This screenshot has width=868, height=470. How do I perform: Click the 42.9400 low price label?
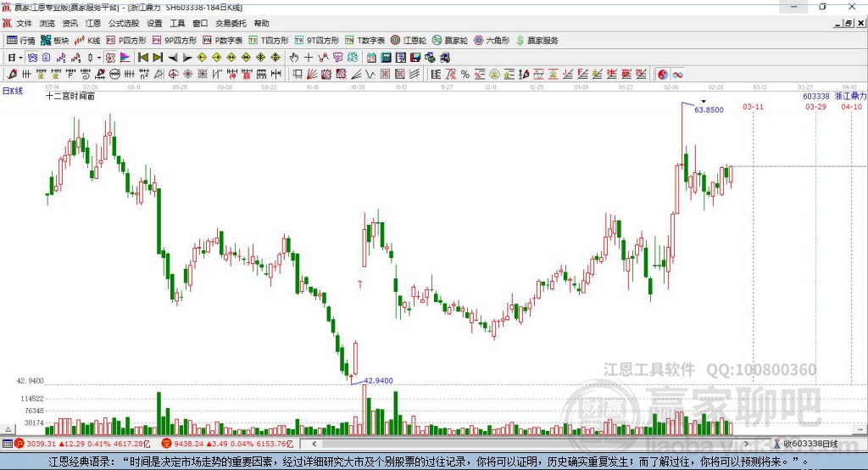pos(378,381)
